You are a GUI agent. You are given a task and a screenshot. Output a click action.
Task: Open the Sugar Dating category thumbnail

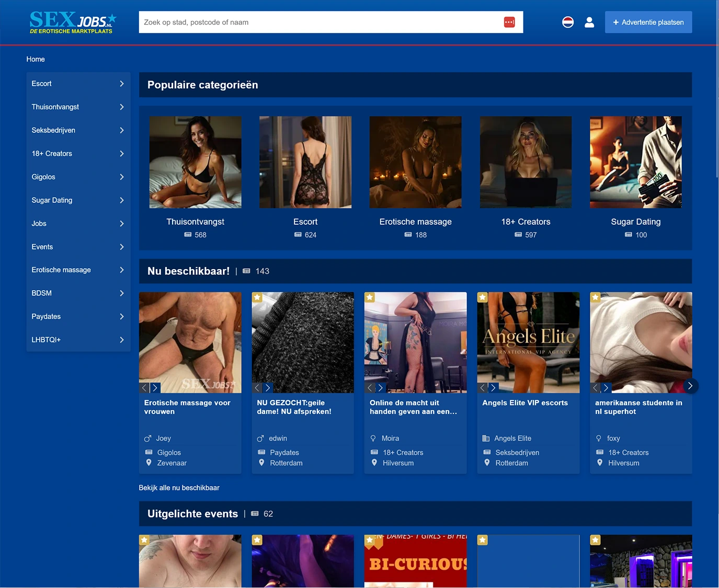tap(636, 162)
